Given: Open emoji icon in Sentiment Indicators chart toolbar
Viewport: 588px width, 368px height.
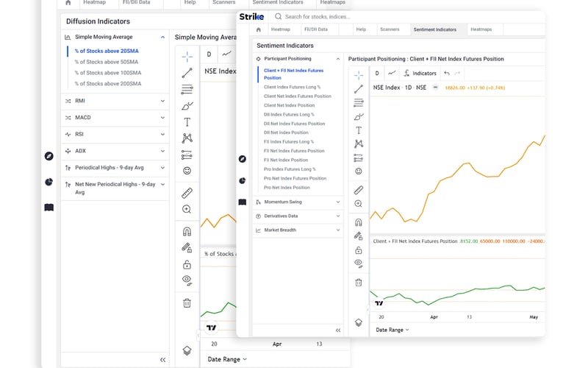Looking at the screenshot, I should point(359,171).
